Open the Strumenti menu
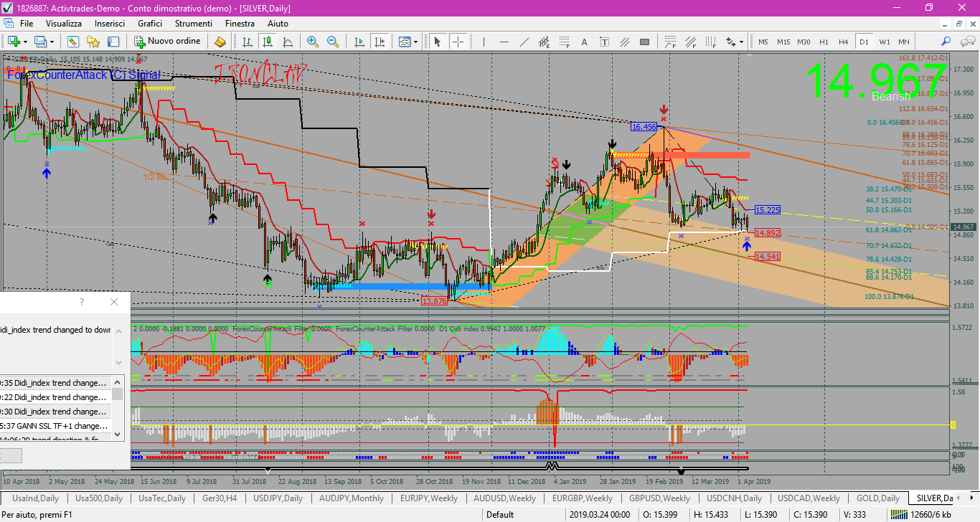980x522 pixels. (194, 24)
